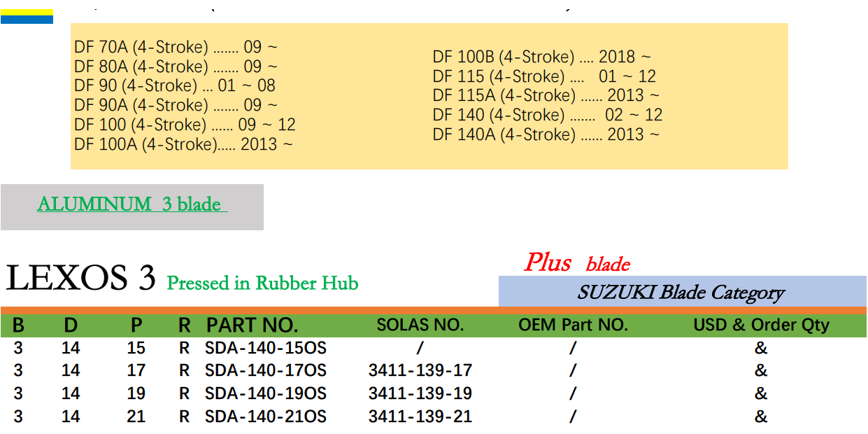Click the PART NO. column header

click(252, 325)
